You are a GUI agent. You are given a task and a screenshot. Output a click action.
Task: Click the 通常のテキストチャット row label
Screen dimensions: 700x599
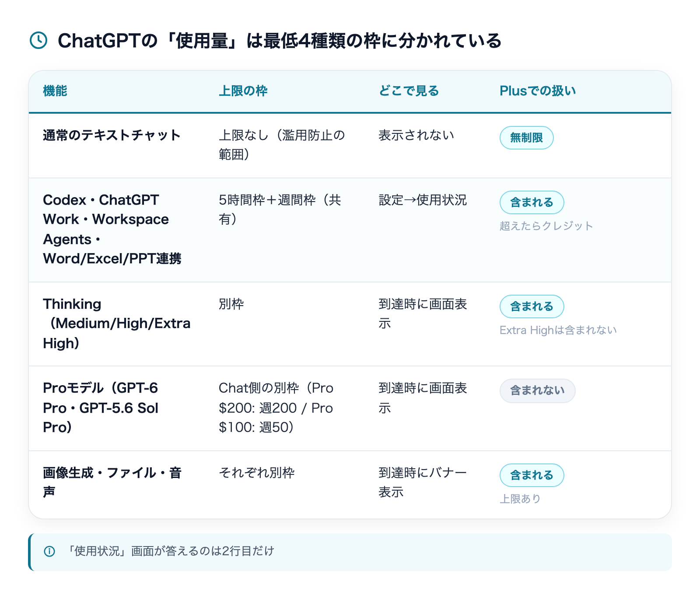point(112,135)
